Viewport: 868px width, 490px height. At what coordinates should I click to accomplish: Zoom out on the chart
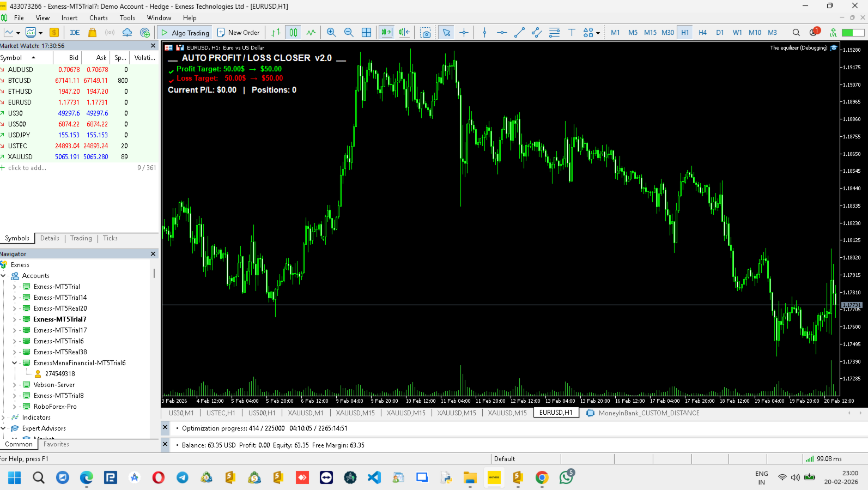(x=349, y=33)
